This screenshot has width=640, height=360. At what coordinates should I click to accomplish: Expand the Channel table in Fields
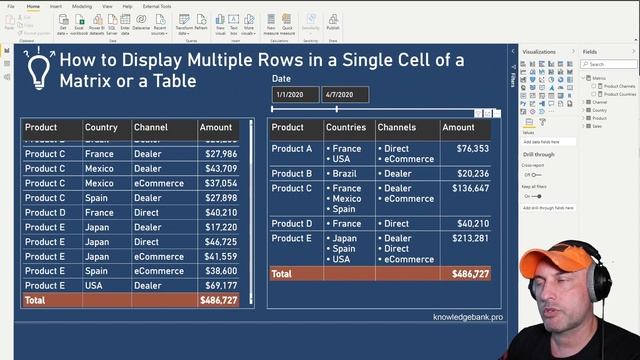click(584, 102)
